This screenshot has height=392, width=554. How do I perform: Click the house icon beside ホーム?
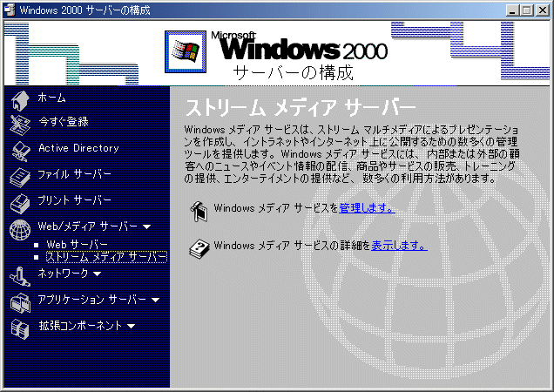tap(20, 100)
